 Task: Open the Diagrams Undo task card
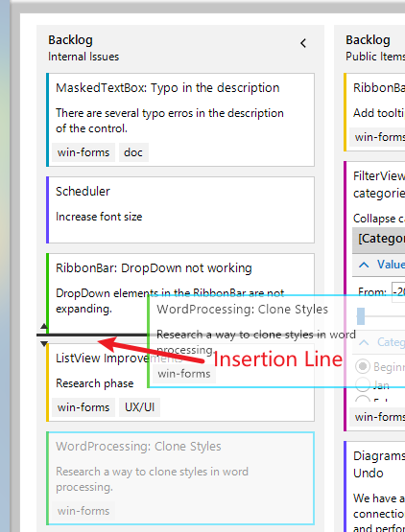[374, 487]
